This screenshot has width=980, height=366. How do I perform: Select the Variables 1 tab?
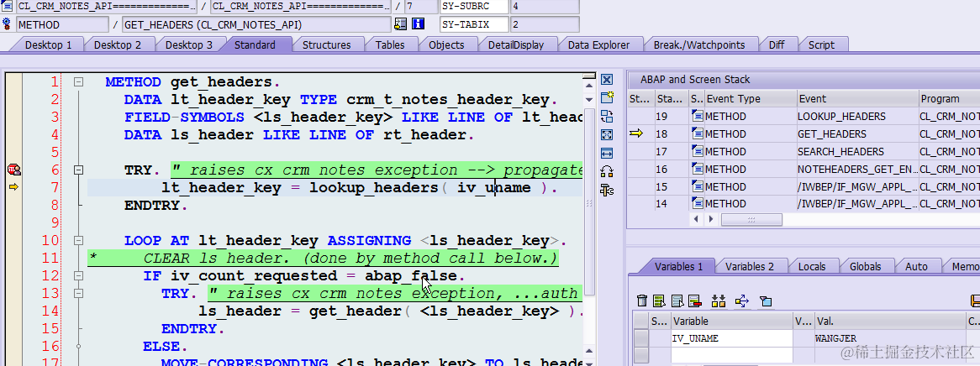coord(679,266)
